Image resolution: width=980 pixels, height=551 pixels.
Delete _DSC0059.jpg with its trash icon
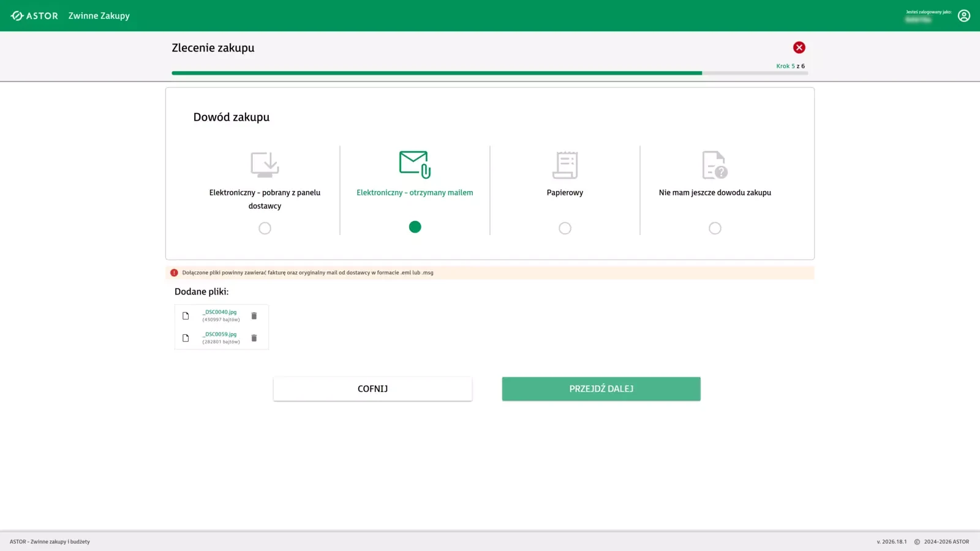point(254,337)
